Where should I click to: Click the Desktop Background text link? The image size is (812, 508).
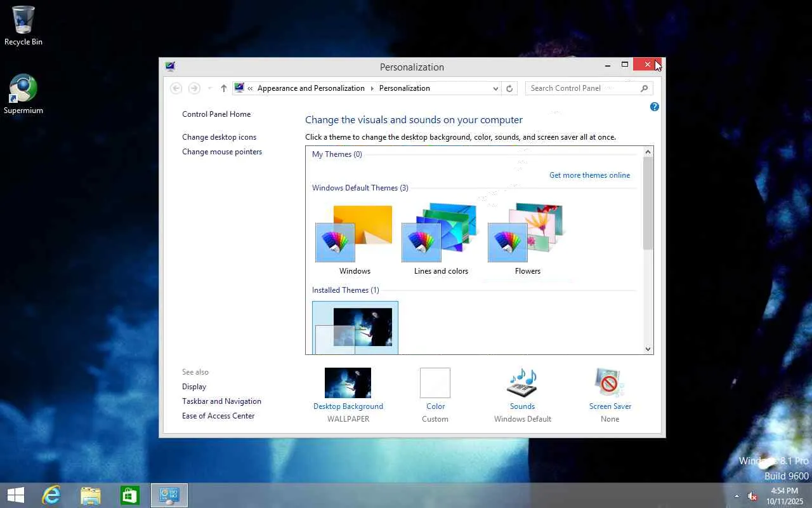(348, 406)
